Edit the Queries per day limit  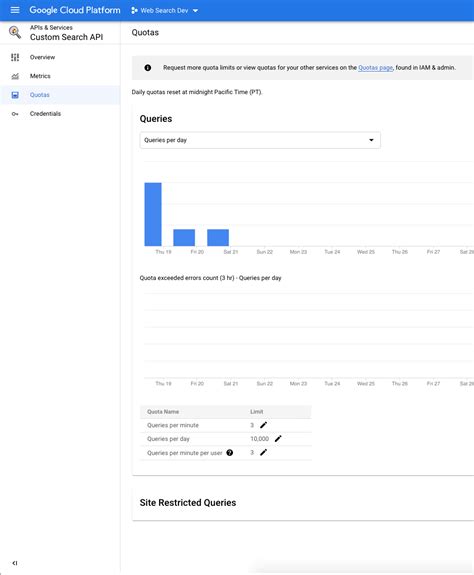[x=278, y=439]
